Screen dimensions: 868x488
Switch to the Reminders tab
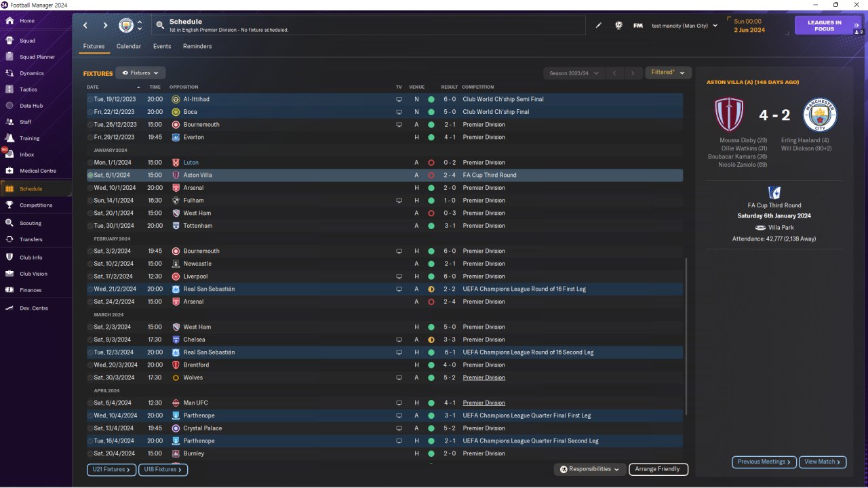[197, 47]
